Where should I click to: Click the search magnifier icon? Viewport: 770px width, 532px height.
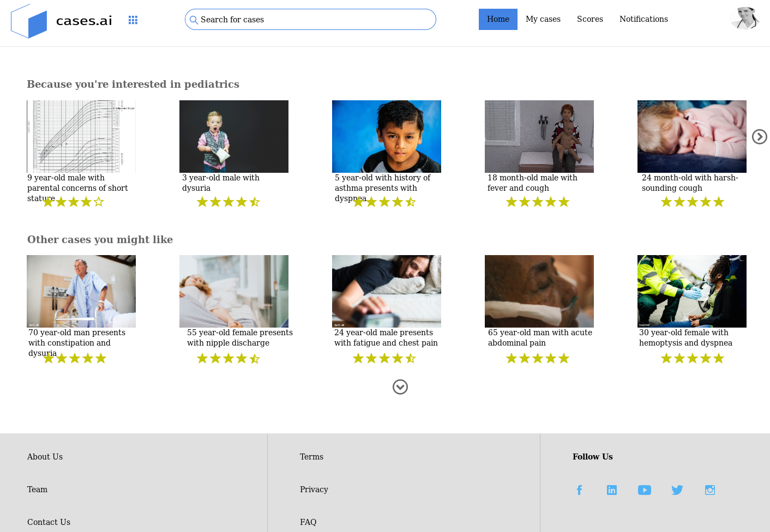[194, 20]
